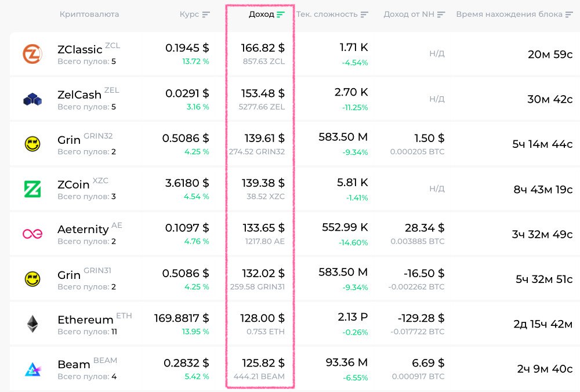
Task: Click the 0.003885 BTC value
Action: [x=418, y=241]
